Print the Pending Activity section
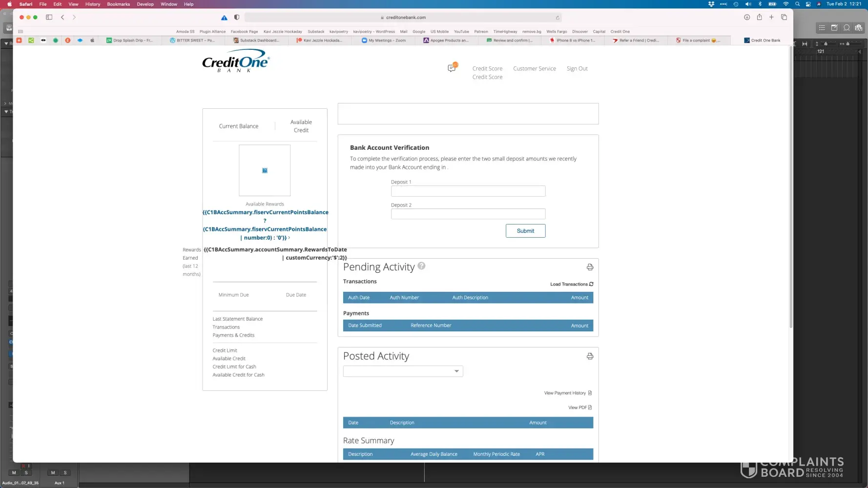This screenshot has height=488, width=868. 590,267
